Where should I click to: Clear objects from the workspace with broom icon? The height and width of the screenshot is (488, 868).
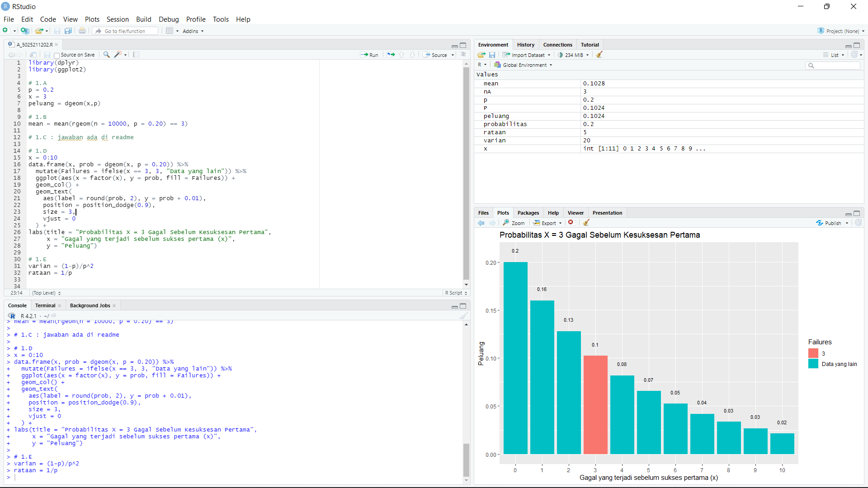599,55
